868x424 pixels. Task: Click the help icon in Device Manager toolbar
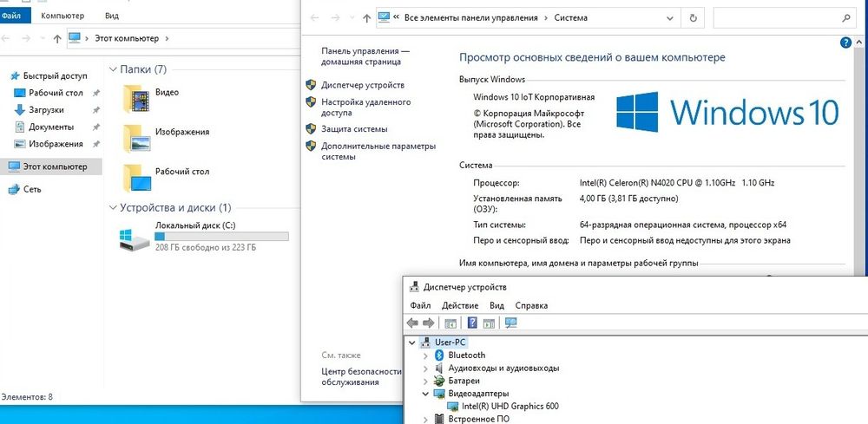point(472,323)
